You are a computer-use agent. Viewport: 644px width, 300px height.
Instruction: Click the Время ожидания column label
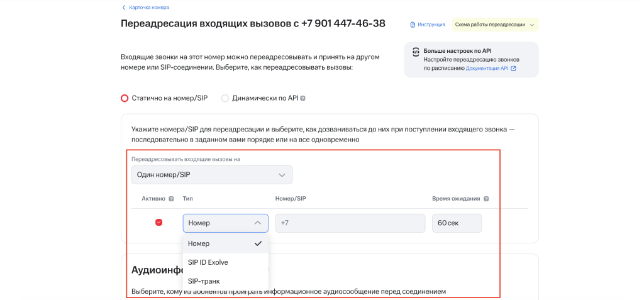point(457,199)
